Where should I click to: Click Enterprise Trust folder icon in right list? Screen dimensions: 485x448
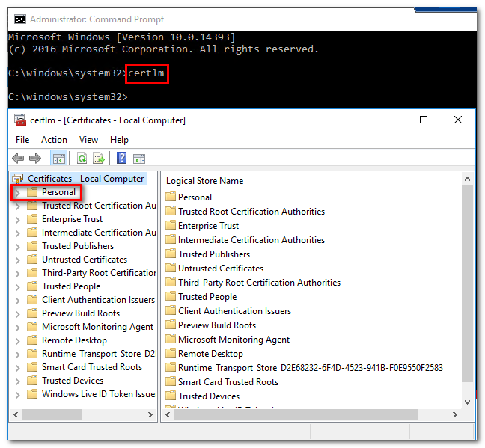[171, 225]
